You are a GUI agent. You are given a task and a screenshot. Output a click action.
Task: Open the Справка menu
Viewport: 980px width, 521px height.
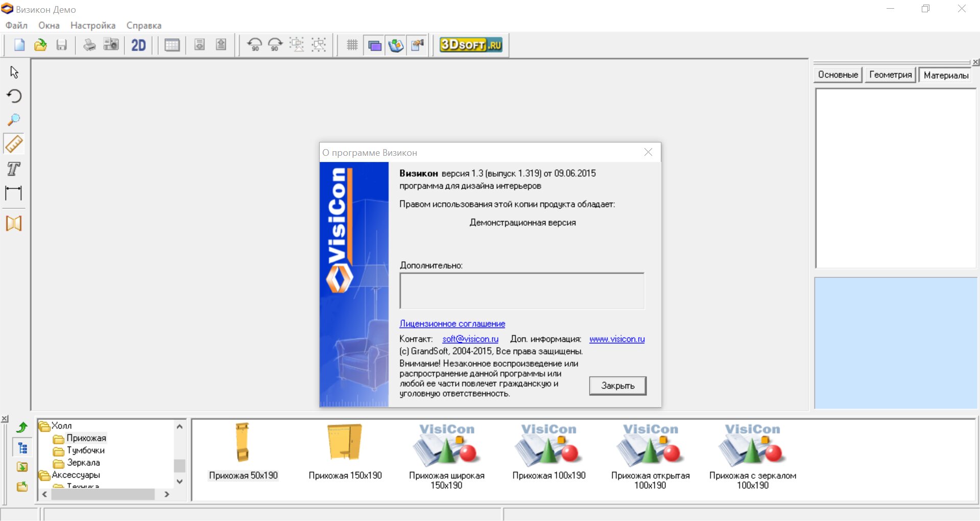pos(144,26)
